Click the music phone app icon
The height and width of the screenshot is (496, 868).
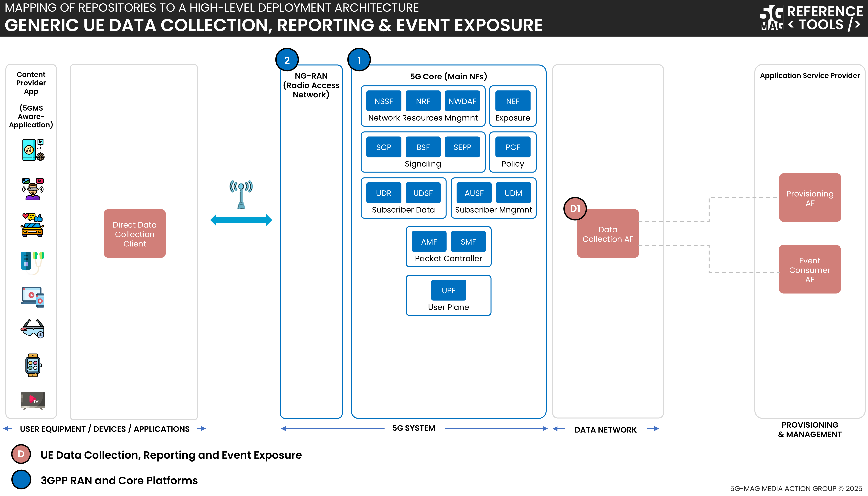(x=33, y=150)
